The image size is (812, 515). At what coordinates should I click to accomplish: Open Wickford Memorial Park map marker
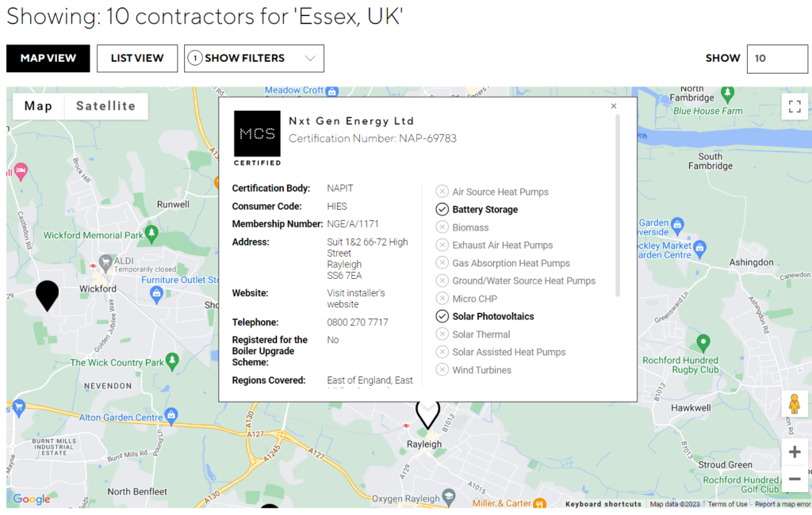click(x=151, y=234)
